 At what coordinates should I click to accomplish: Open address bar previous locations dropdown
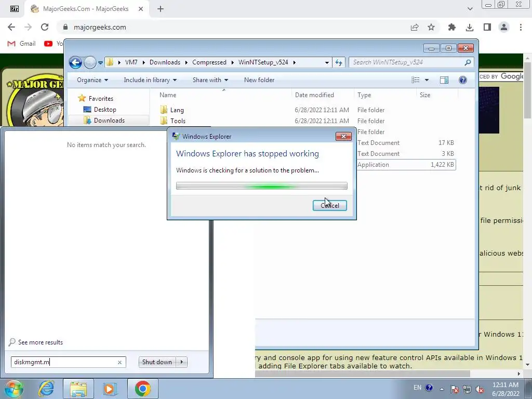[x=327, y=62]
